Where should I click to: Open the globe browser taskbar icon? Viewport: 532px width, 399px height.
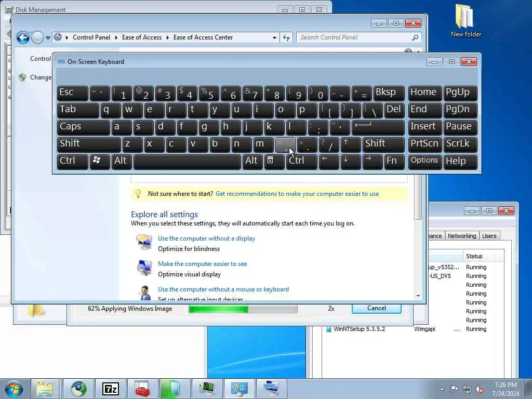(78, 389)
